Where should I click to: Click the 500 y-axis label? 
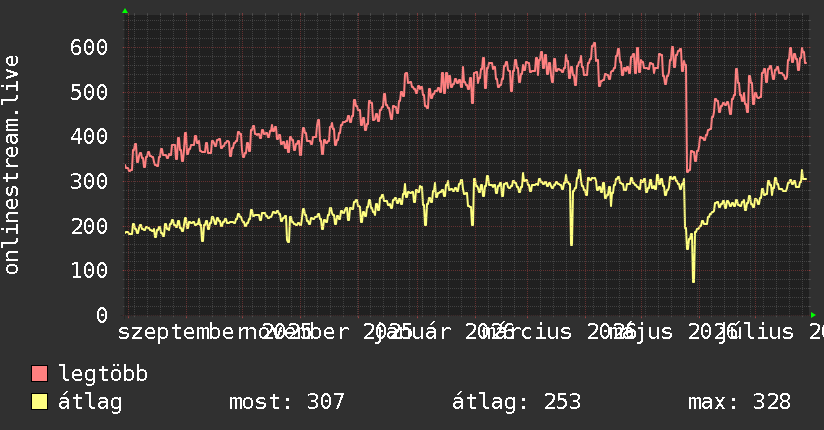(89, 92)
